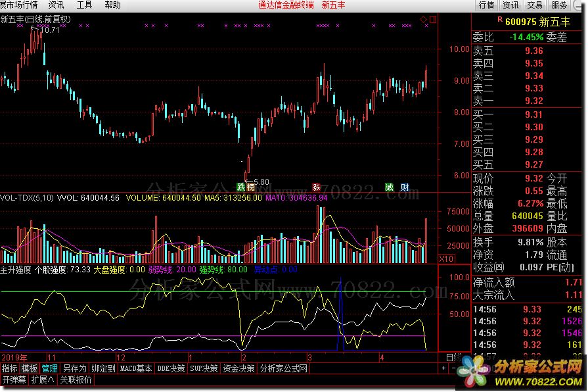Viewport: 588px width, 392px height.
Task: Click the 服务 button in the top right
Action: (x=559, y=5)
